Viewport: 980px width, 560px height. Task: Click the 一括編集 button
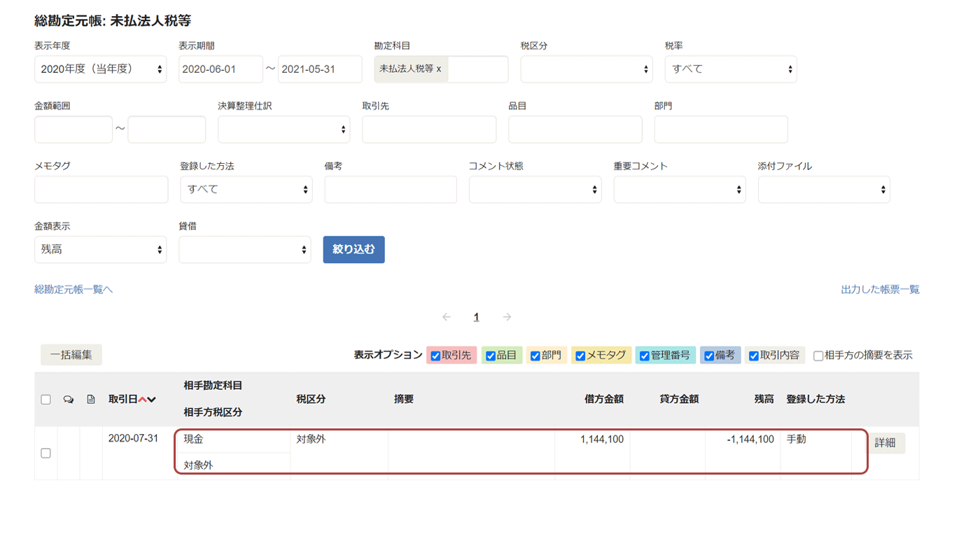[x=71, y=355]
